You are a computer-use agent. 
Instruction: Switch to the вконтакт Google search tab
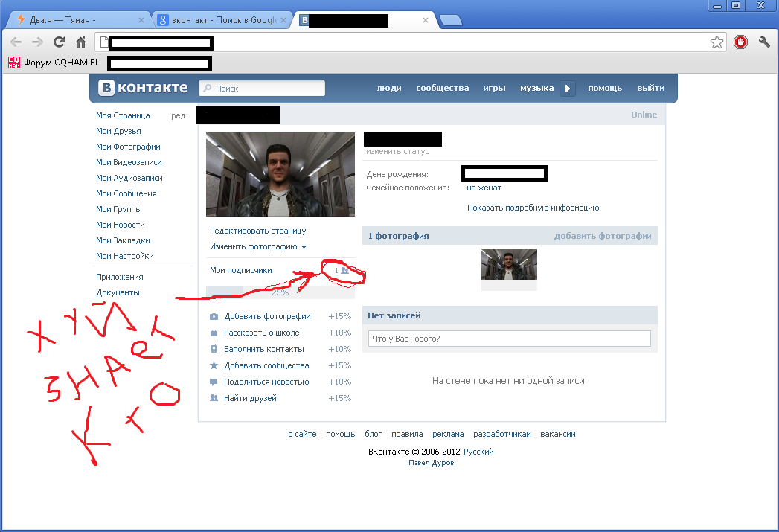click(222, 20)
